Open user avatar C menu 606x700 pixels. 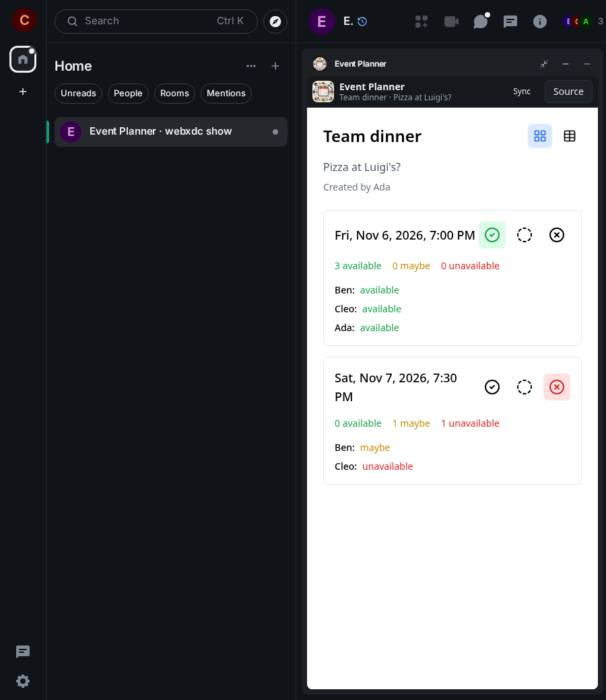pos(24,20)
